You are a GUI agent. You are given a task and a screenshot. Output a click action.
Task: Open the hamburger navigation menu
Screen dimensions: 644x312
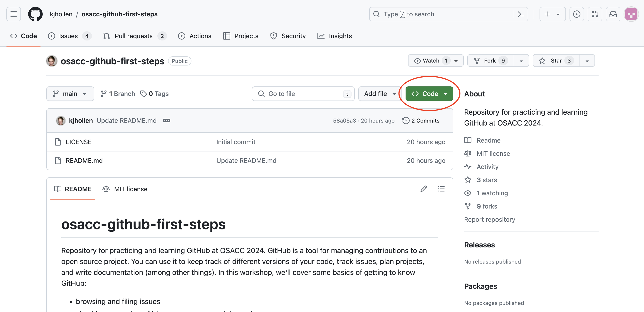point(13,14)
